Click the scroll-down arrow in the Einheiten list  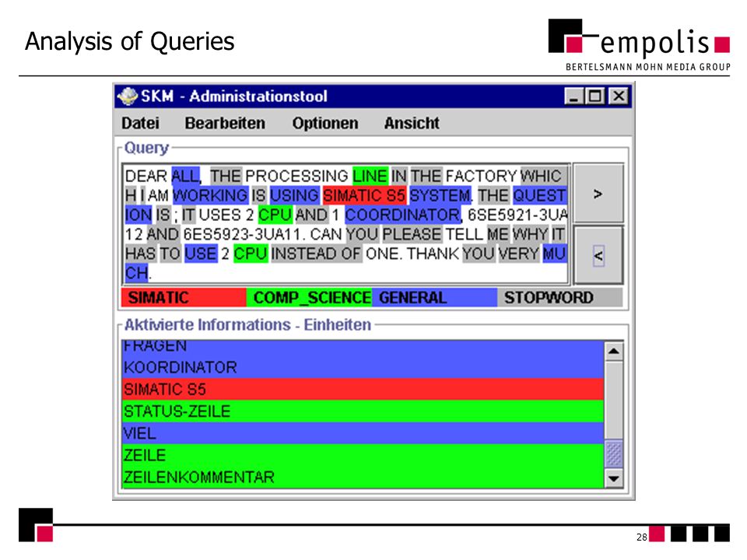pyautogui.click(x=614, y=478)
